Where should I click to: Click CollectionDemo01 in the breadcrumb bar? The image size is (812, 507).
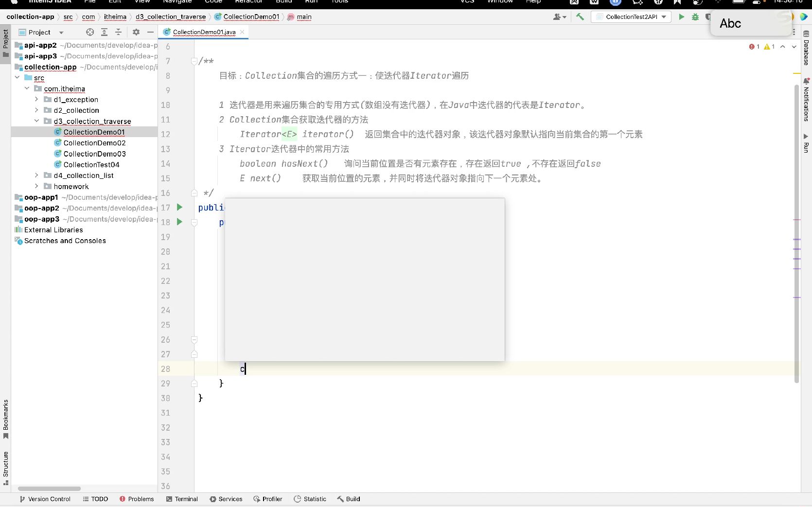[247, 17]
